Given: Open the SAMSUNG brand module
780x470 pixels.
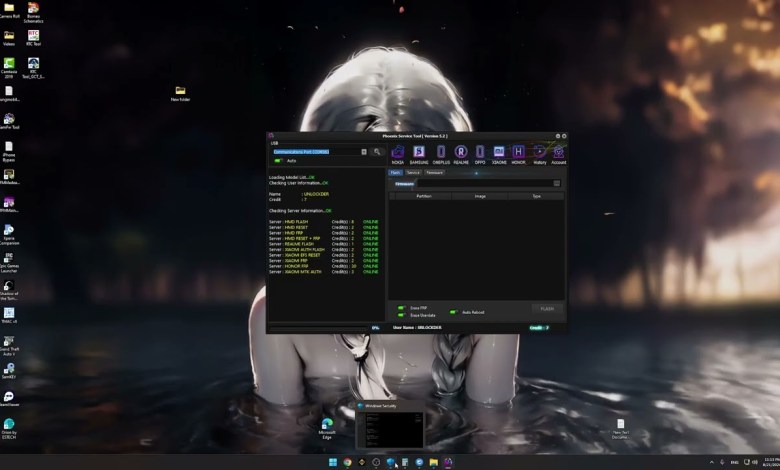Looking at the screenshot, I should tap(419, 154).
